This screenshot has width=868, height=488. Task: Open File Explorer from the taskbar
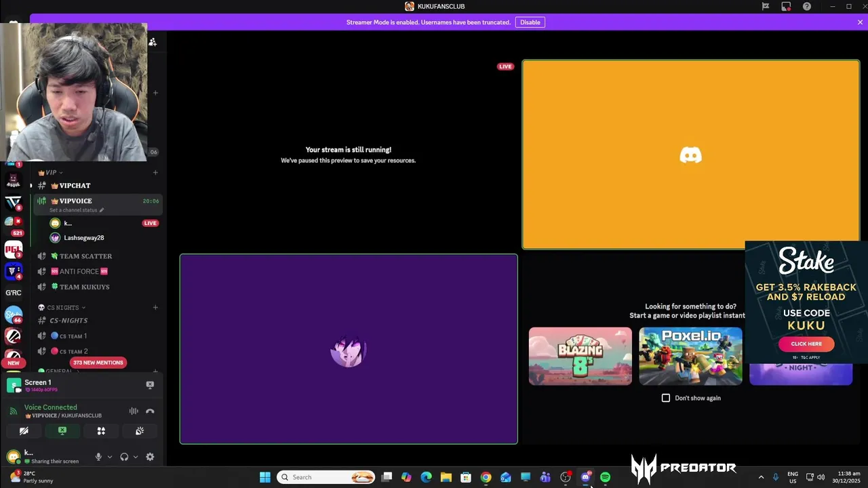click(446, 477)
